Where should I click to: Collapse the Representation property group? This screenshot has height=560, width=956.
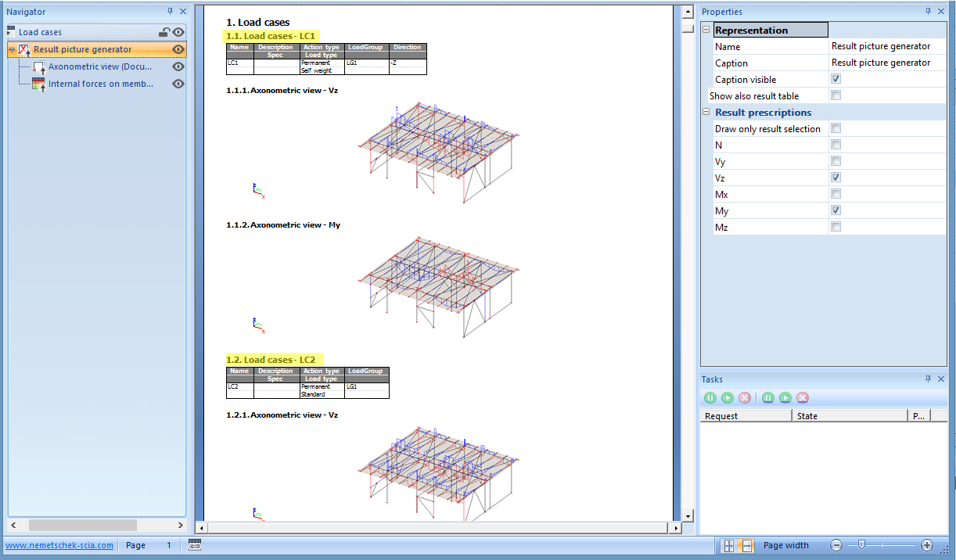706,30
